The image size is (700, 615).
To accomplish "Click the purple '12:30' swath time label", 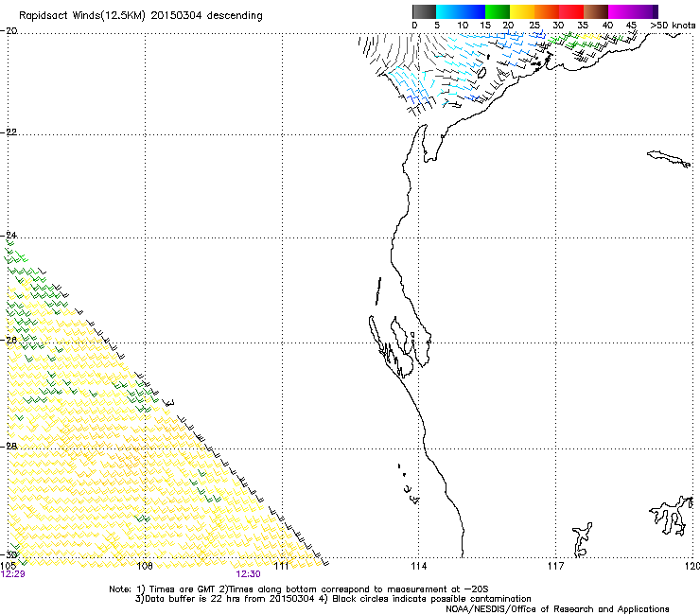I will 248,574.
